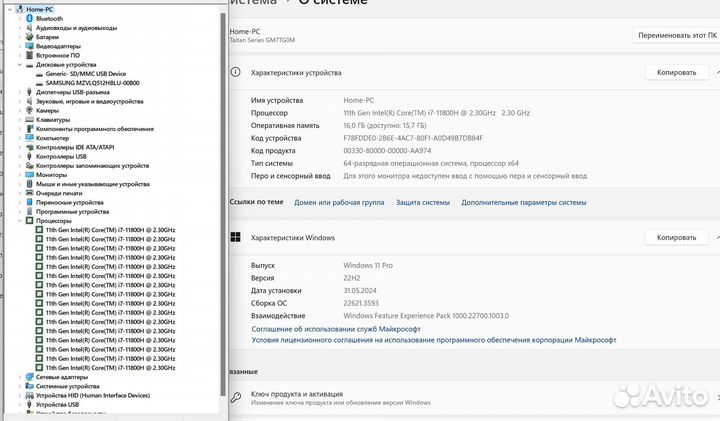Click the install date 31.05.2024
The image size is (720, 421).
coord(360,290)
